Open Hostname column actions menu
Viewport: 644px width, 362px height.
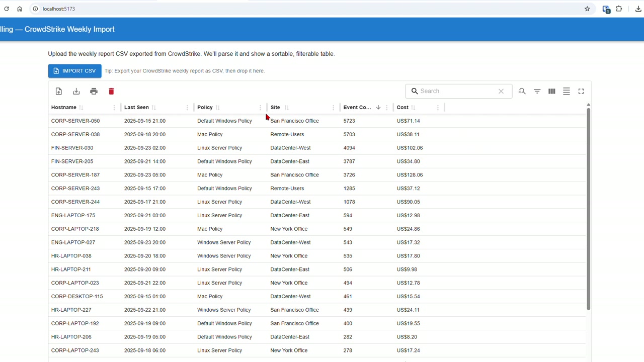pyautogui.click(x=114, y=108)
